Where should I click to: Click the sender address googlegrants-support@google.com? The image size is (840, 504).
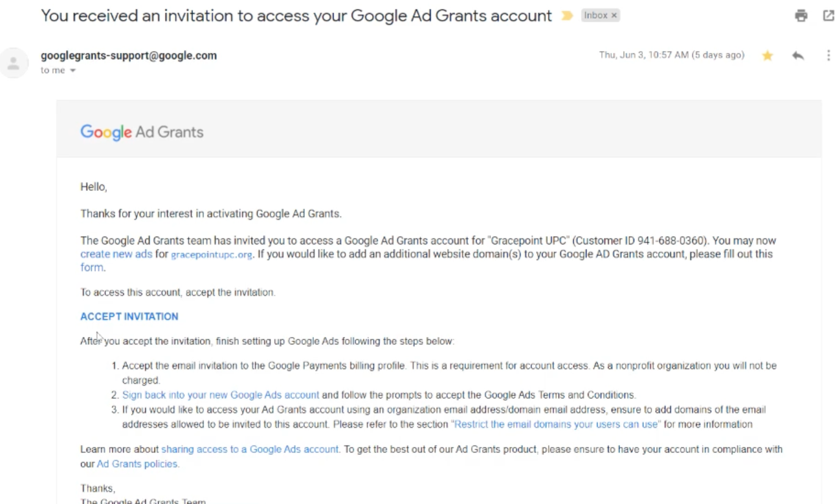click(129, 56)
